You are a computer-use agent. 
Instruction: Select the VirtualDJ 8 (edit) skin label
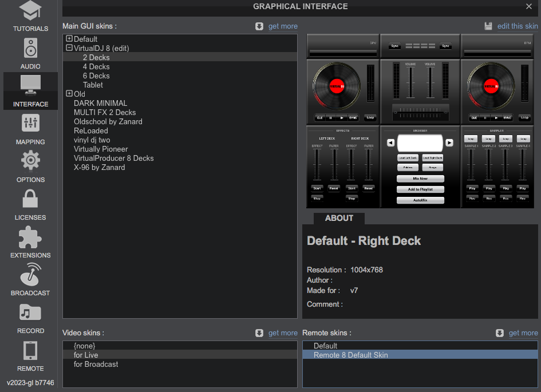click(101, 48)
